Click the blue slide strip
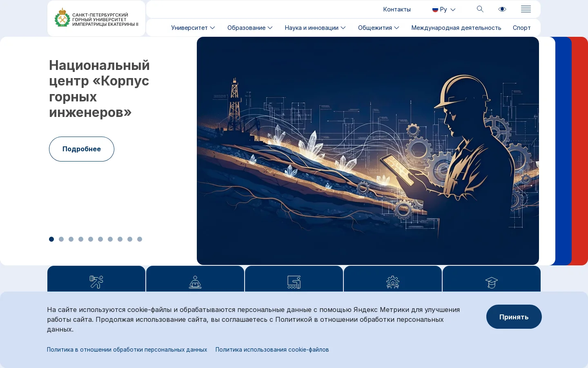Viewport: 588px width, 368px height. (x=563, y=151)
